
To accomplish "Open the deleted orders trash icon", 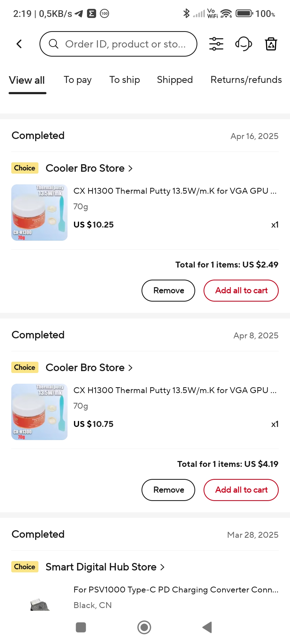I will tap(271, 44).
